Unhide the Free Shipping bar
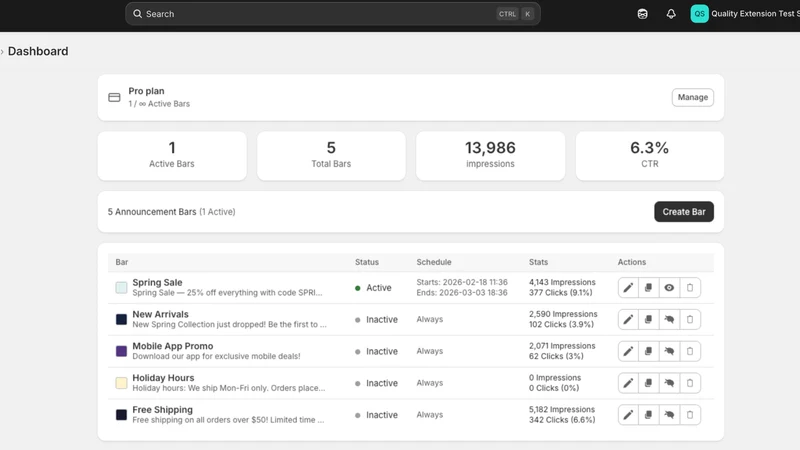This screenshot has width=800, height=450. coord(669,415)
